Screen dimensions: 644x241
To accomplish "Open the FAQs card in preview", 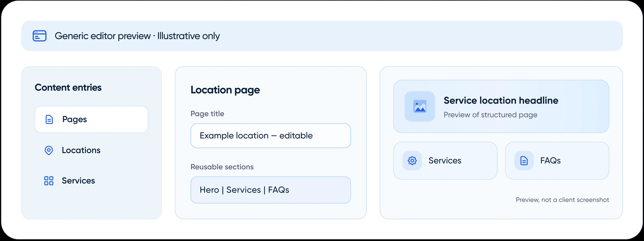I will [557, 161].
